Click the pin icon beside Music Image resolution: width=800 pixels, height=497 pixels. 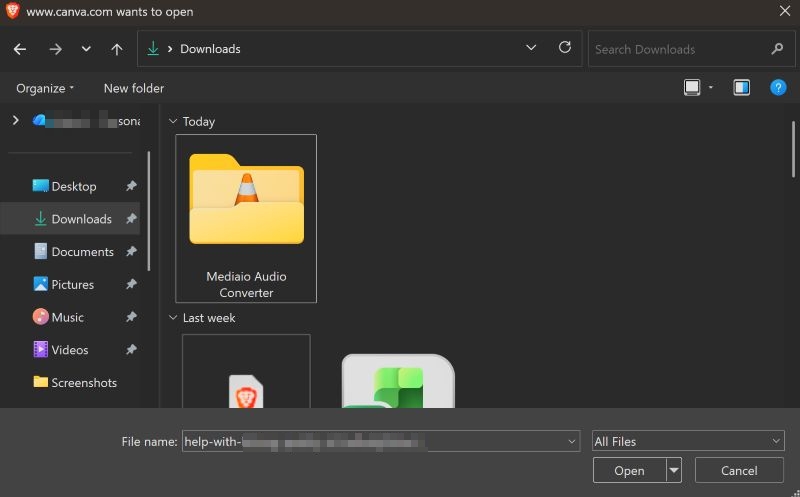pyautogui.click(x=131, y=316)
